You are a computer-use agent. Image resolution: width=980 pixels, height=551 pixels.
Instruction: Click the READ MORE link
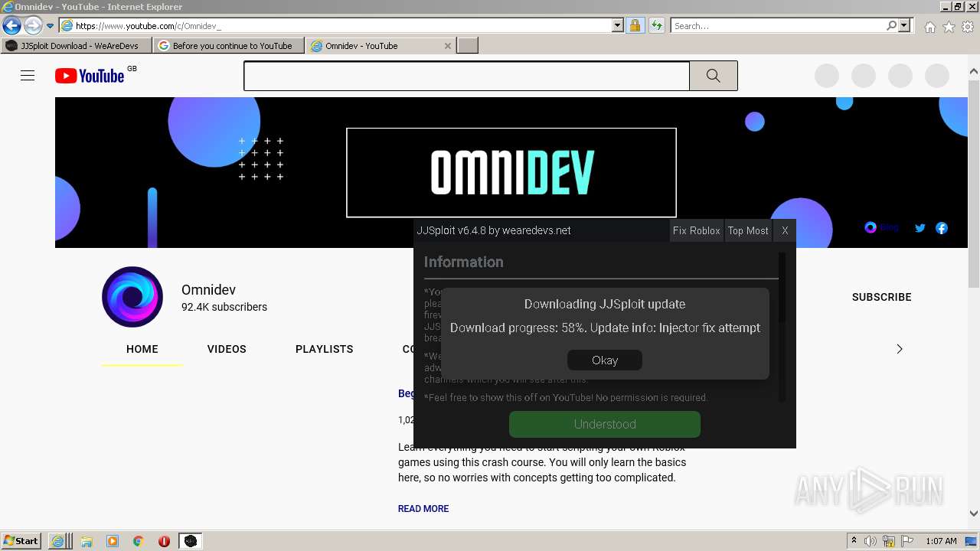pyautogui.click(x=423, y=509)
